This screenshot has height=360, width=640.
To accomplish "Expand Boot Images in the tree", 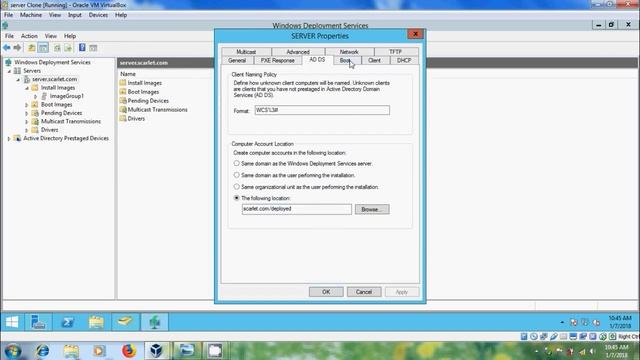I will tap(27, 105).
